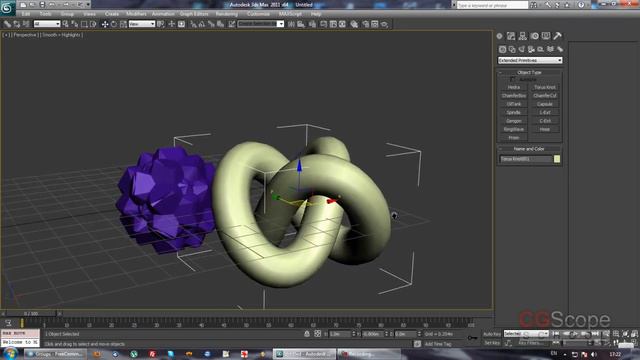Select Systems category in Create panel
640x360 pixels.
560,49
